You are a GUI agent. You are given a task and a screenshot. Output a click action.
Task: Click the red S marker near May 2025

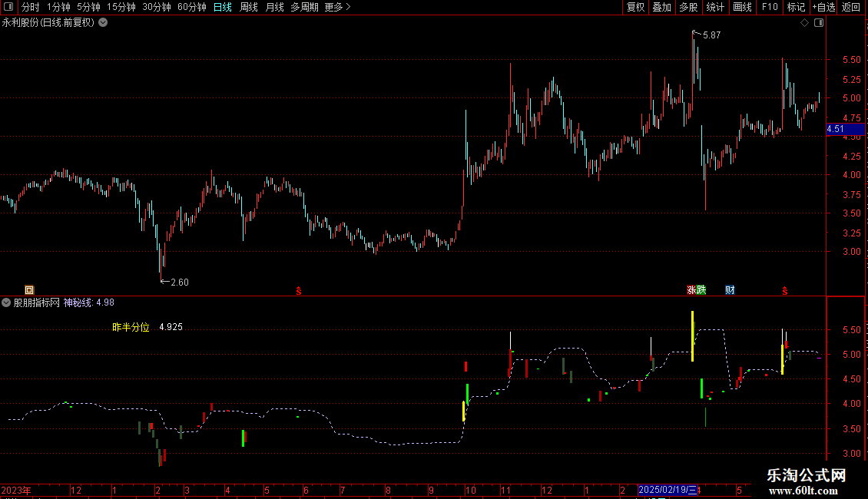[785, 290]
